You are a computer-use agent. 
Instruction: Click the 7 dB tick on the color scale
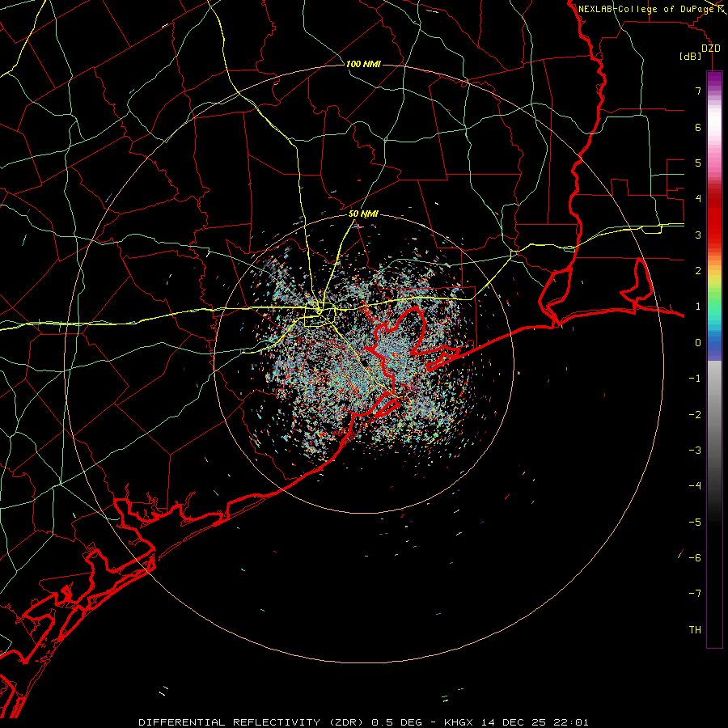point(698,91)
